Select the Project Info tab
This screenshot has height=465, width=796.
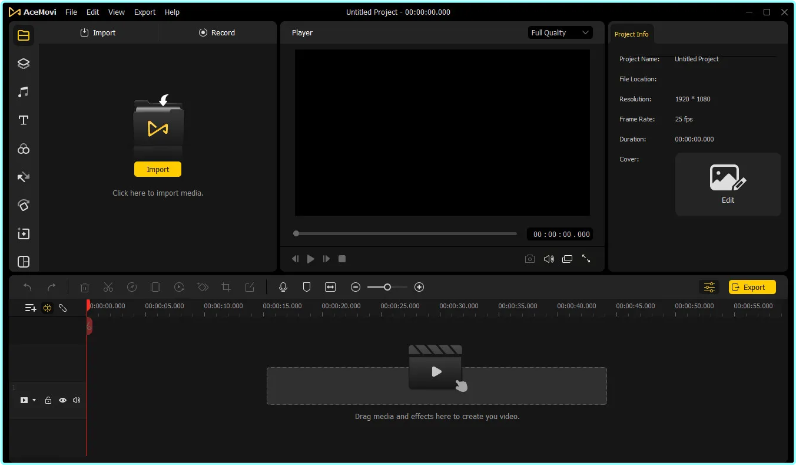click(x=631, y=34)
